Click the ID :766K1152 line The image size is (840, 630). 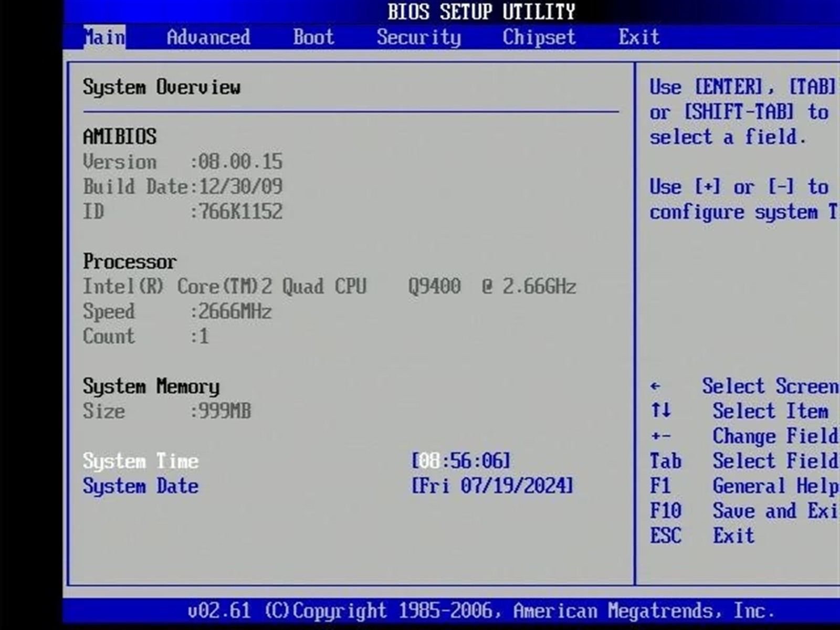click(x=183, y=212)
